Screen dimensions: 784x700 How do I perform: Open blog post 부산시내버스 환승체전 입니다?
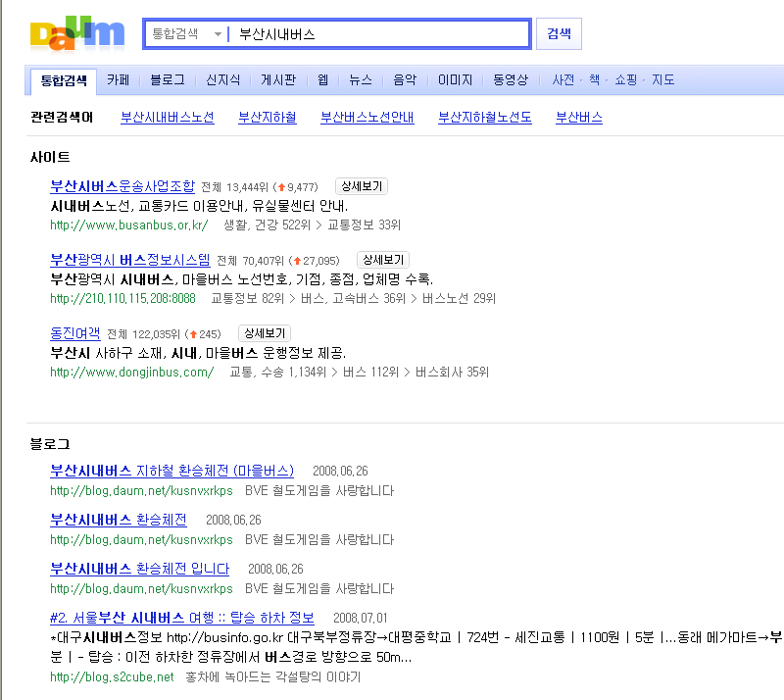[139, 569]
